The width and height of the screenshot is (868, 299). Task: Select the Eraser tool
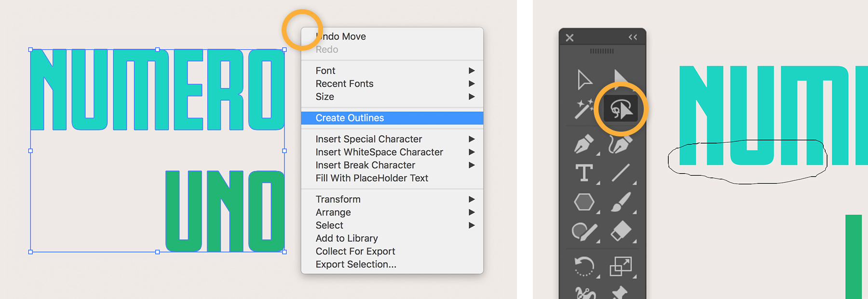(x=621, y=231)
